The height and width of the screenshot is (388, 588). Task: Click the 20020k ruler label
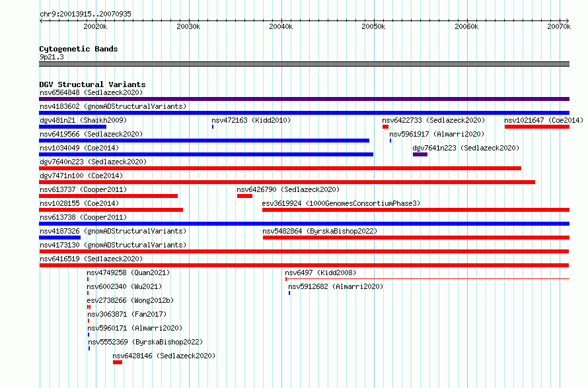tap(95, 26)
